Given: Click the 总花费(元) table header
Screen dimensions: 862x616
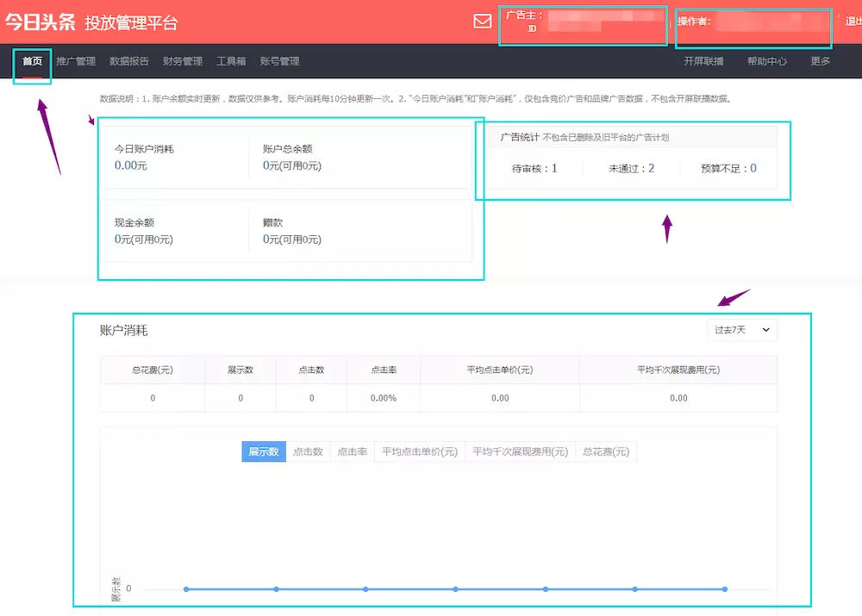Looking at the screenshot, I should point(153,370).
